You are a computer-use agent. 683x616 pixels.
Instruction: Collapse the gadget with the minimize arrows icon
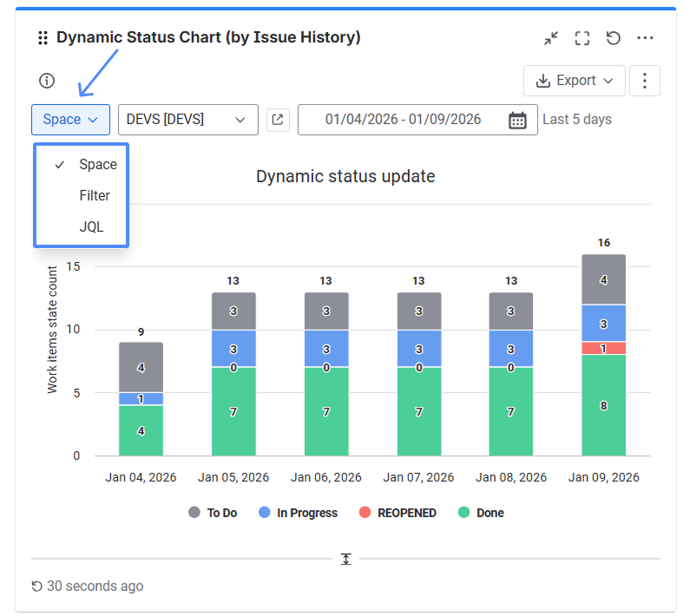click(x=551, y=38)
